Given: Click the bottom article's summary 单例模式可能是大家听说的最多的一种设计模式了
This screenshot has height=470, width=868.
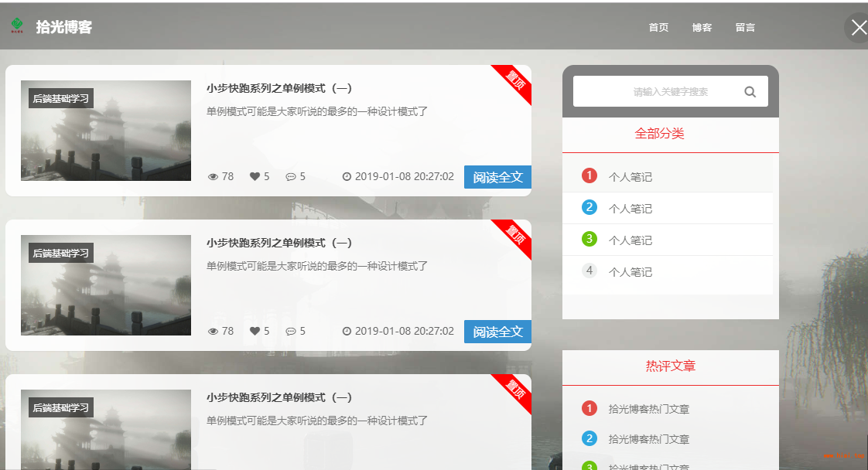Looking at the screenshot, I should point(317,421).
